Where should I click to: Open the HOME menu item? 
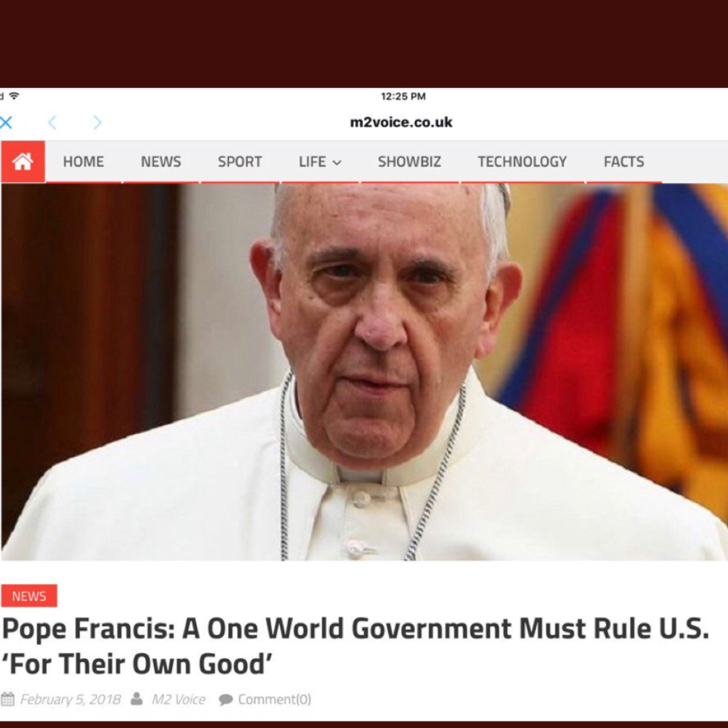click(x=83, y=162)
